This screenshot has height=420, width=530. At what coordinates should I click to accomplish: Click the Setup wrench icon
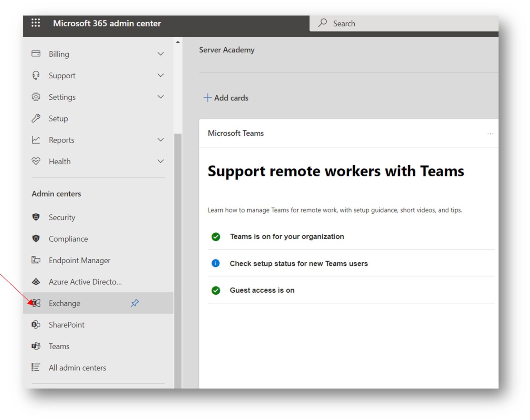(36, 118)
